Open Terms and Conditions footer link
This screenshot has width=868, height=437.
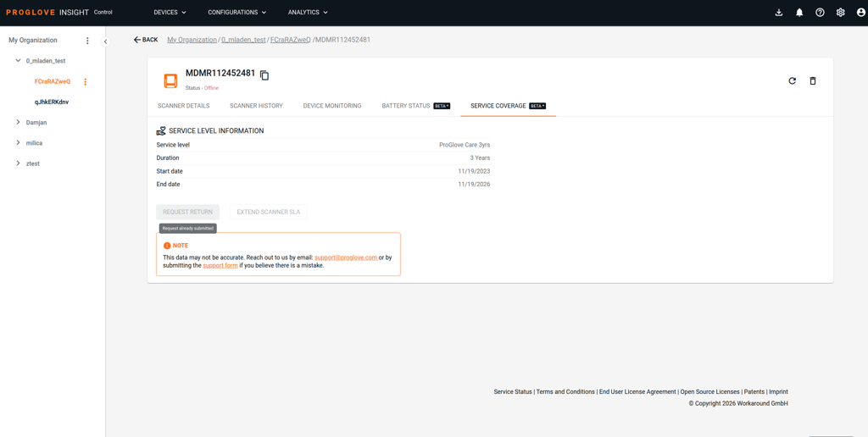click(x=565, y=391)
